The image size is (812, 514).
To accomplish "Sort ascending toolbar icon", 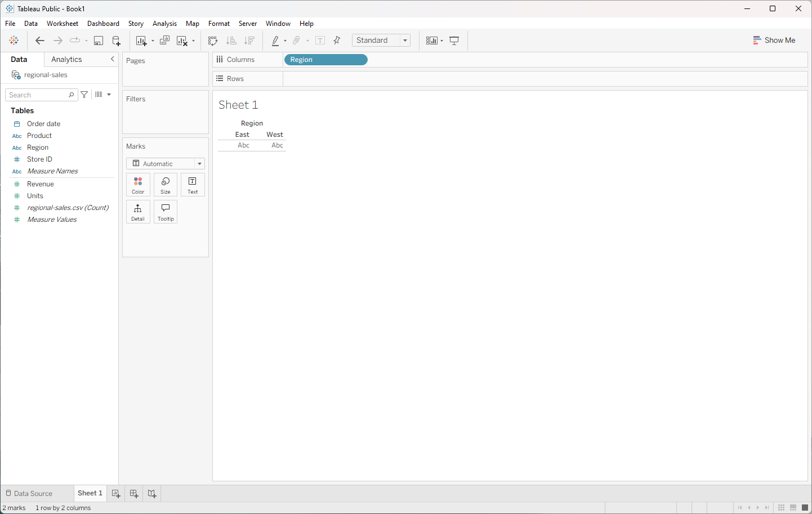I will click(x=231, y=41).
